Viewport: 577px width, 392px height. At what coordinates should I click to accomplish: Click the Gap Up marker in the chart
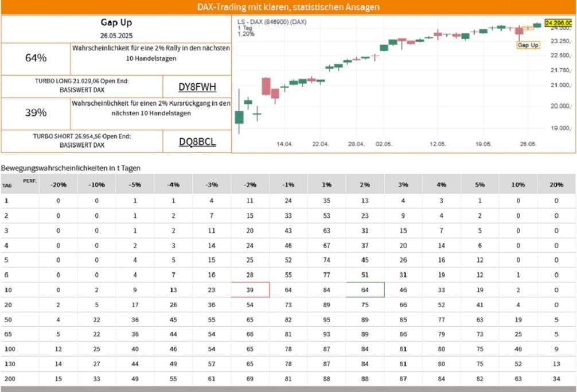click(x=528, y=45)
